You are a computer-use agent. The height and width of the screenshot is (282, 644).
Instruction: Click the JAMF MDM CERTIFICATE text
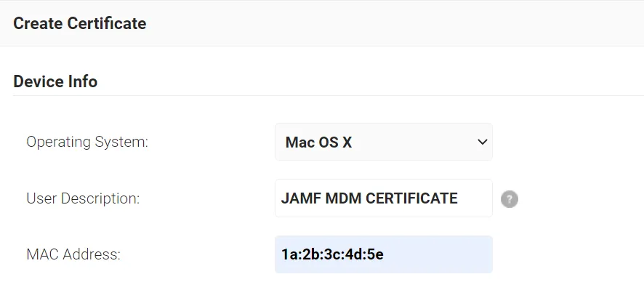coord(369,198)
